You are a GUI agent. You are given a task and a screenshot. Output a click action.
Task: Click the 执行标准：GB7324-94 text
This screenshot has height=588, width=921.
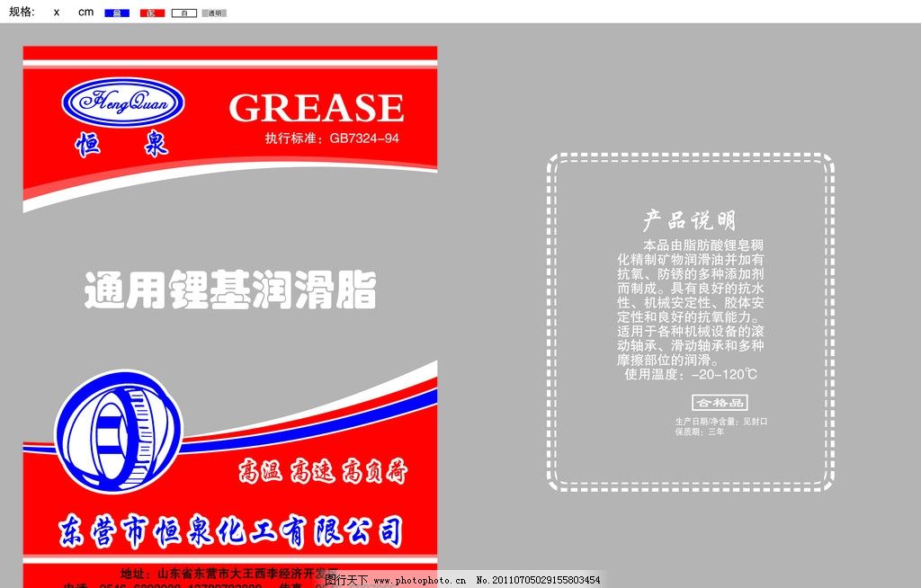[332, 138]
